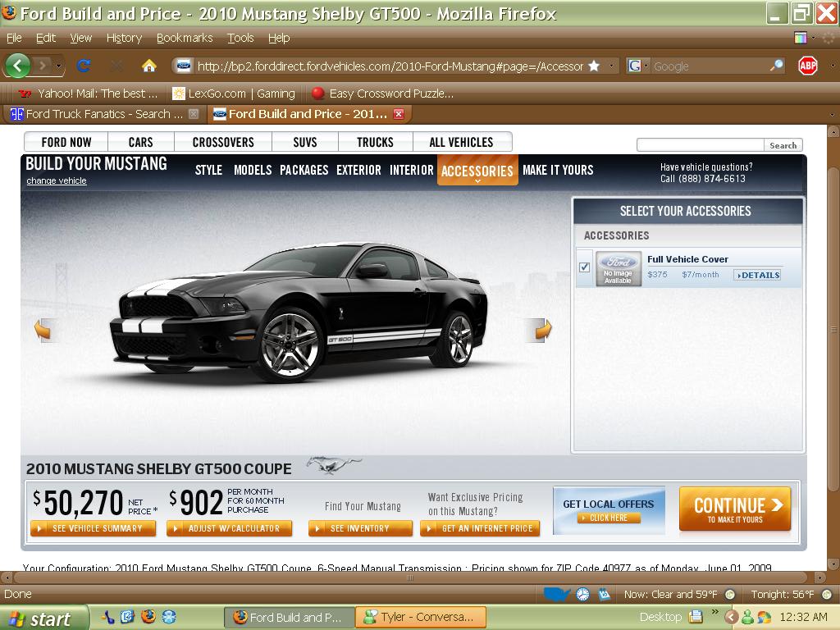Image resolution: width=840 pixels, height=630 pixels.
Task: Open the LexGo.com Gaming bookmark
Action: click(x=234, y=94)
